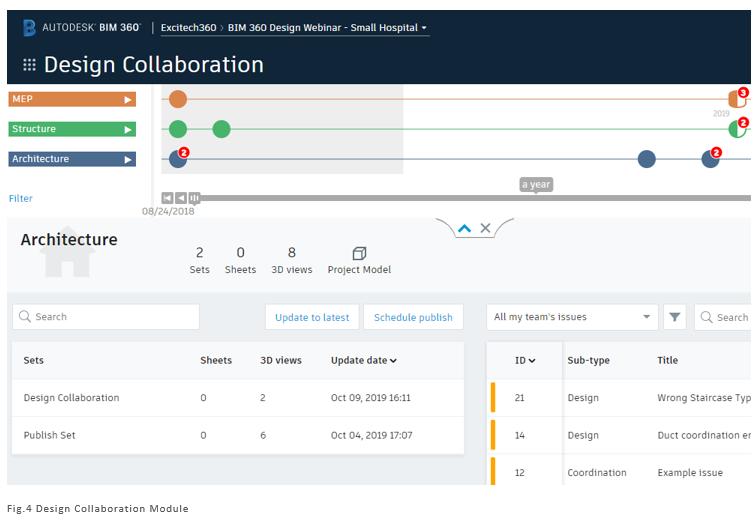This screenshot has width=751, height=525.
Task: Select the rightmost Architecture package with 2 badge
Action: click(711, 159)
